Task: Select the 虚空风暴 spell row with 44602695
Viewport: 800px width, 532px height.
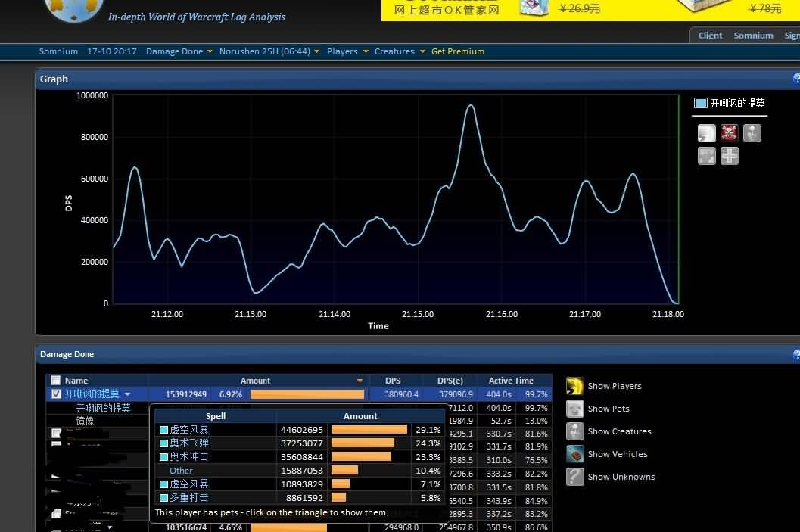Action: [x=300, y=430]
